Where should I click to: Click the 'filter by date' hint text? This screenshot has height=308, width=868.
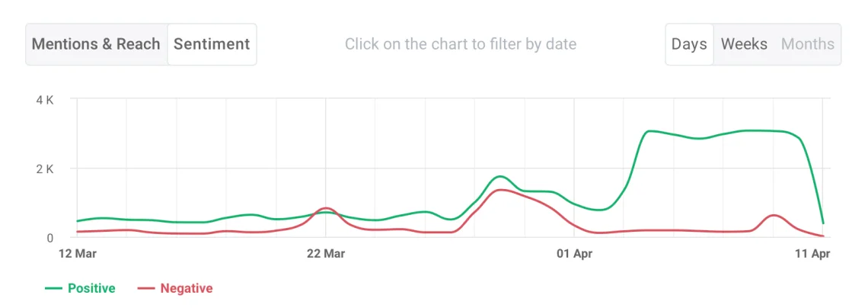point(460,44)
